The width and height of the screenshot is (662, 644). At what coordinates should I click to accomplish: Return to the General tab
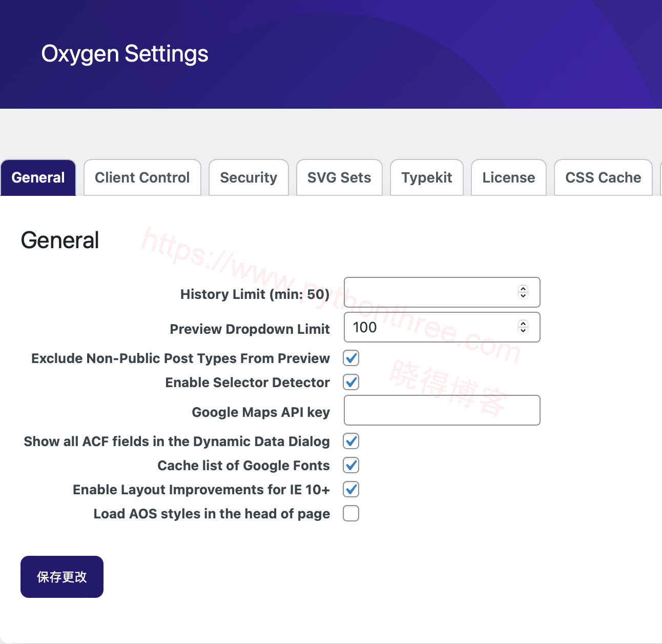[x=38, y=177]
